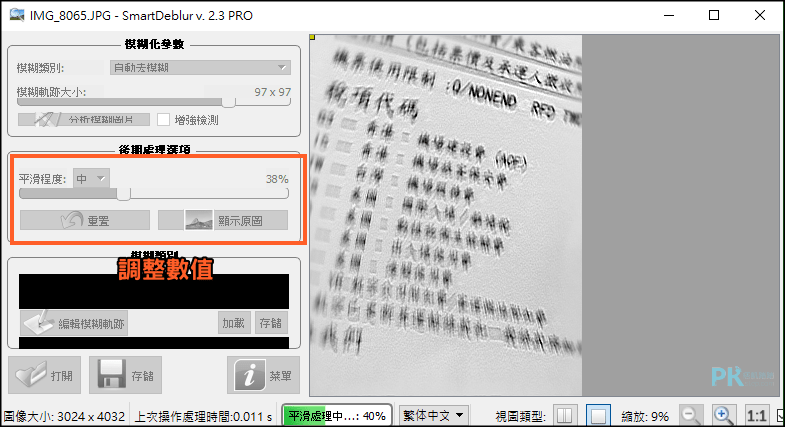Click the 上次操作處理時間 0.011 s status text
Image resolution: width=785 pixels, height=427 pixels.
[203, 416]
